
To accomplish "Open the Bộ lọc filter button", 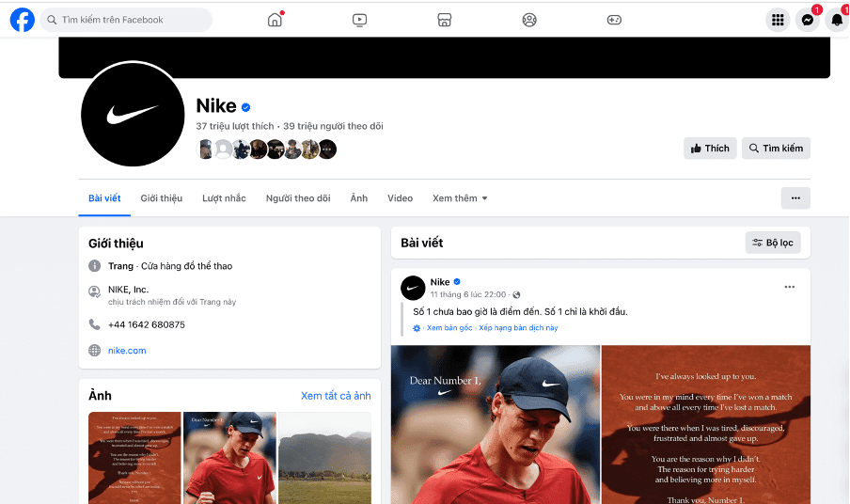I will coord(773,243).
